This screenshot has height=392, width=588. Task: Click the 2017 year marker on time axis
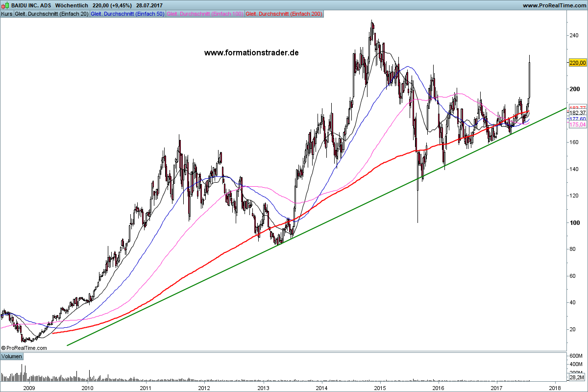click(x=497, y=388)
